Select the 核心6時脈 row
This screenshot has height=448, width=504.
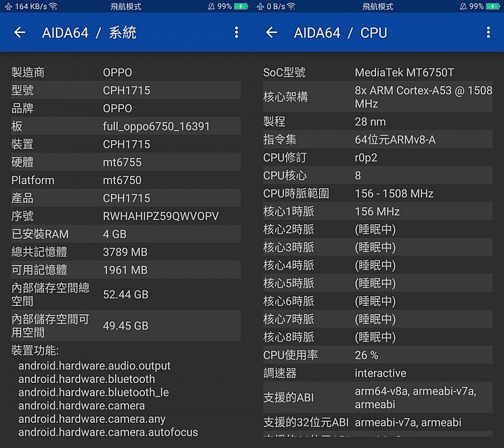[x=378, y=302]
